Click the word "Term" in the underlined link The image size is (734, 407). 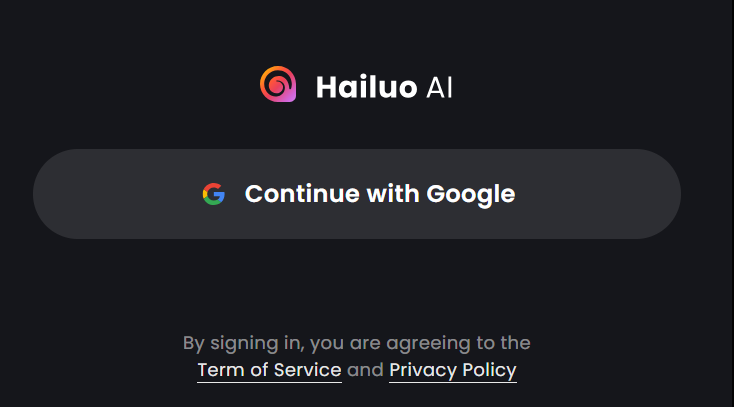221,370
